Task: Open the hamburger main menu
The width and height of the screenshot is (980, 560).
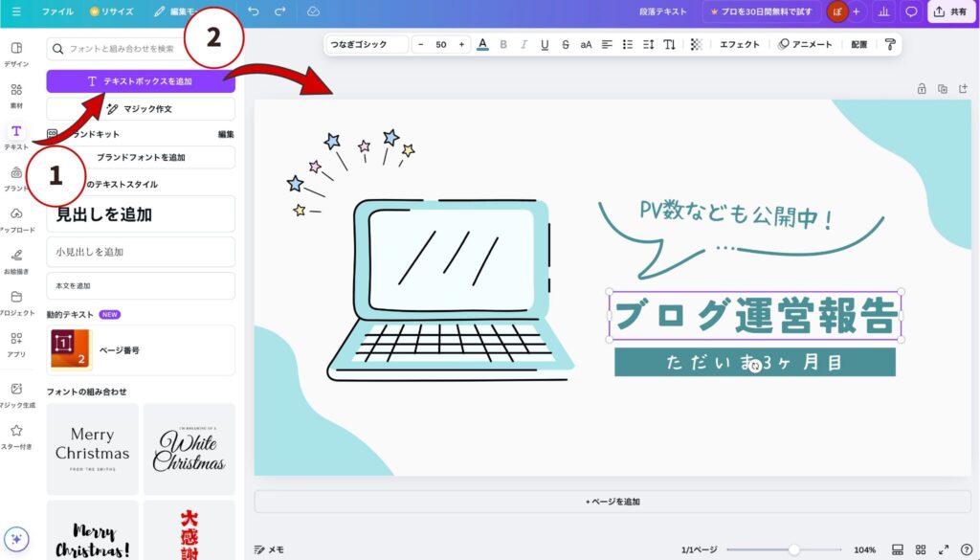Action: (x=16, y=11)
